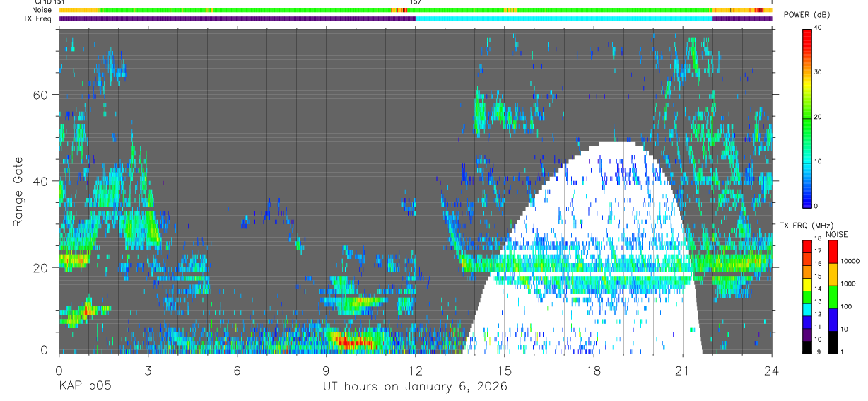Click the 18 hour tick on the UT axis
The image size is (868, 401).
click(x=594, y=370)
